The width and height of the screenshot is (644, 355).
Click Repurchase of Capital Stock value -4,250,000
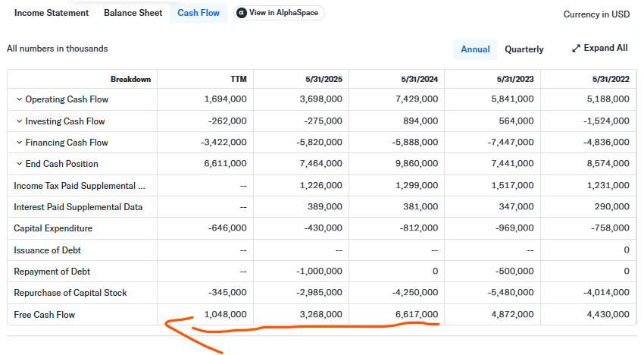click(415, 293)
